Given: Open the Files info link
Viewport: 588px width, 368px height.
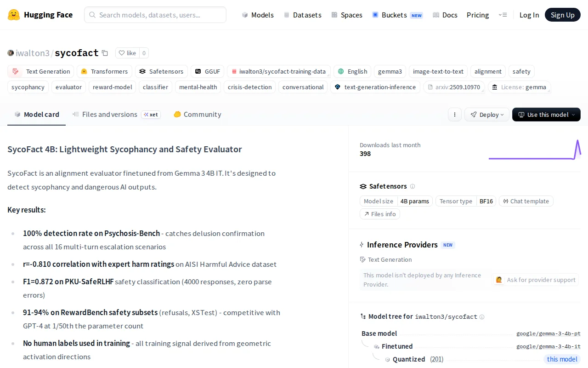Looking at the screenshot, I should (x=380, y=214).
